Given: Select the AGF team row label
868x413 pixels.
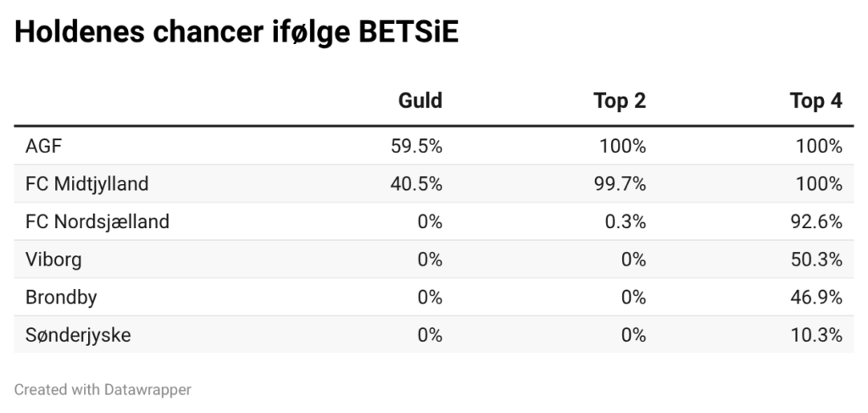Looking at the screenshot, I should (x=44, y=146).
